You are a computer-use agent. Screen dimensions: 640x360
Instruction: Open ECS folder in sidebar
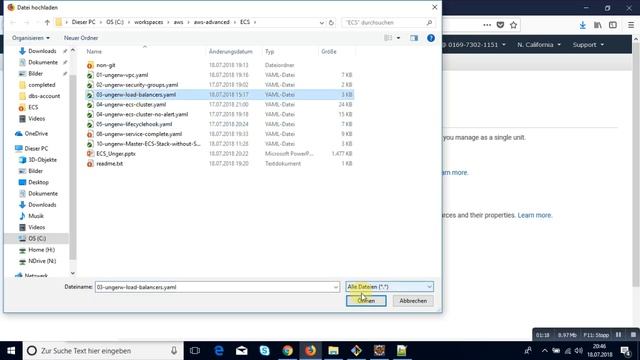(33, 107)
